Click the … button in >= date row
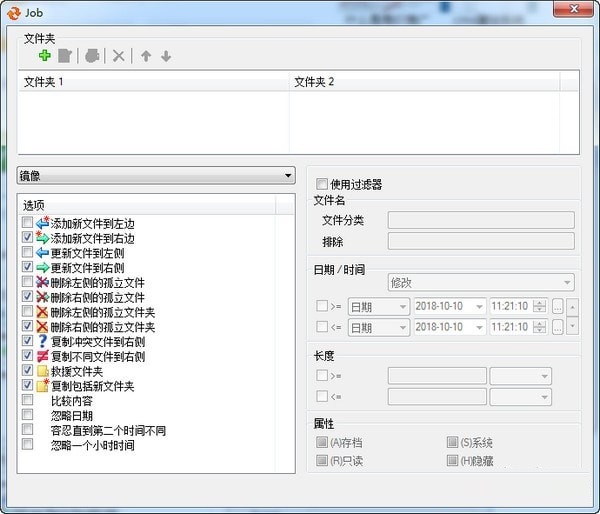The width and height of the screenshot is (600, 514). 558,307
